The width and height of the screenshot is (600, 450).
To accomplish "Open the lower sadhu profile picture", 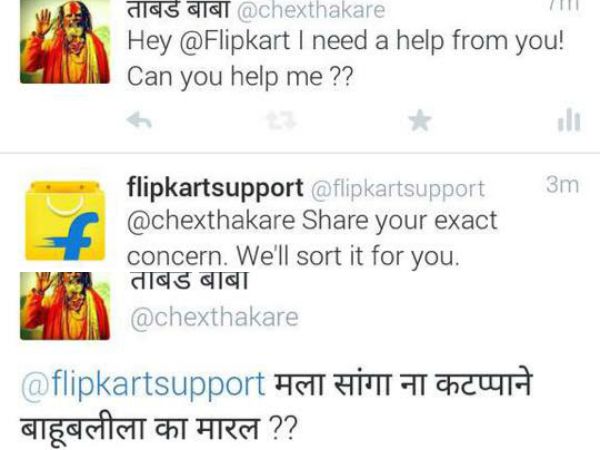I will 65,306.
